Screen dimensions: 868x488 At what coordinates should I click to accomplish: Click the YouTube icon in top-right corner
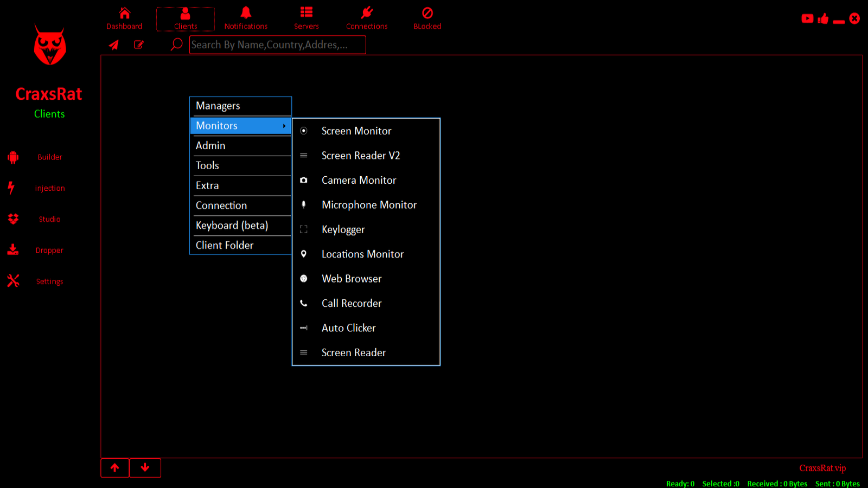(807, 18)
